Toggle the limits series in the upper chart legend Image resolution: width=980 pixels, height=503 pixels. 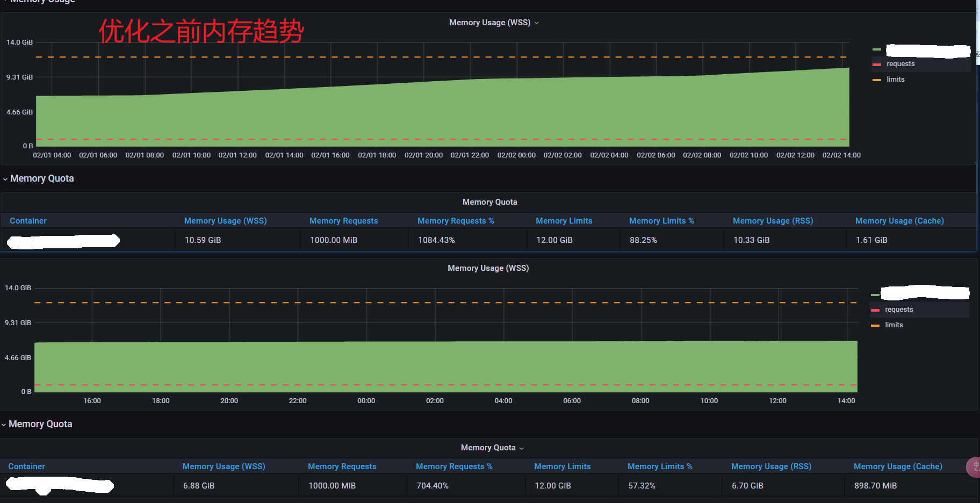click(896, 80)
